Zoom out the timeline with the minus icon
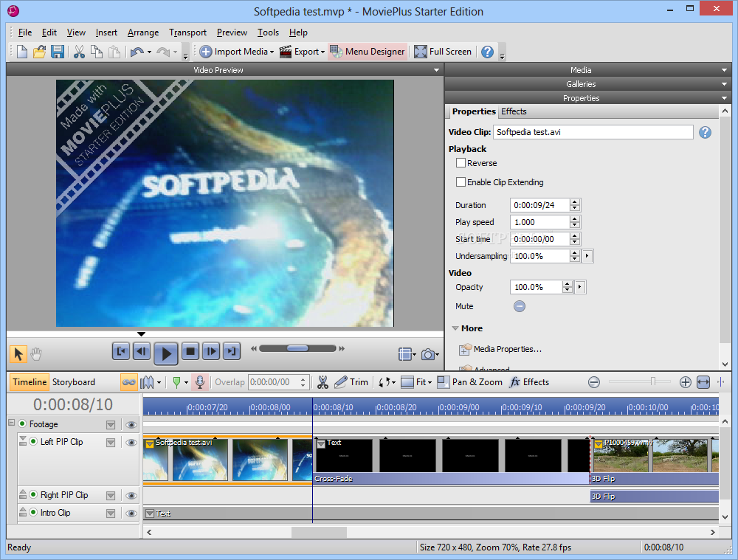 click(x=594, y=382)
